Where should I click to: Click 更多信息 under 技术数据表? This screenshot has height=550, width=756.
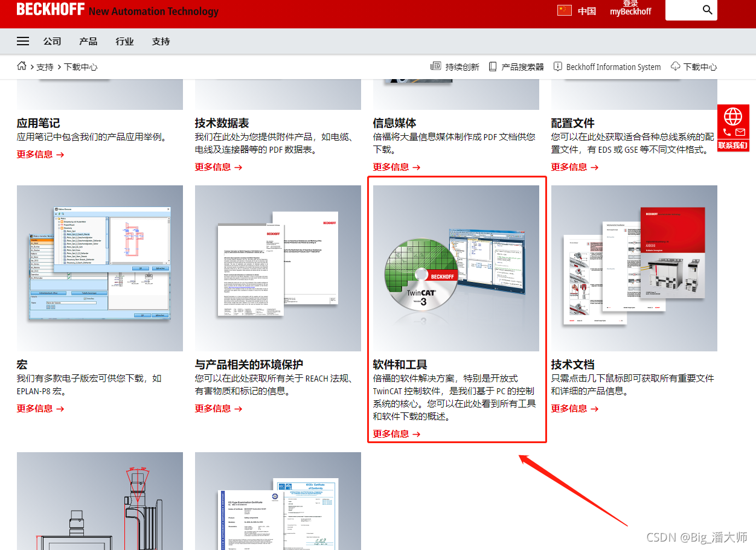[219, 167]
